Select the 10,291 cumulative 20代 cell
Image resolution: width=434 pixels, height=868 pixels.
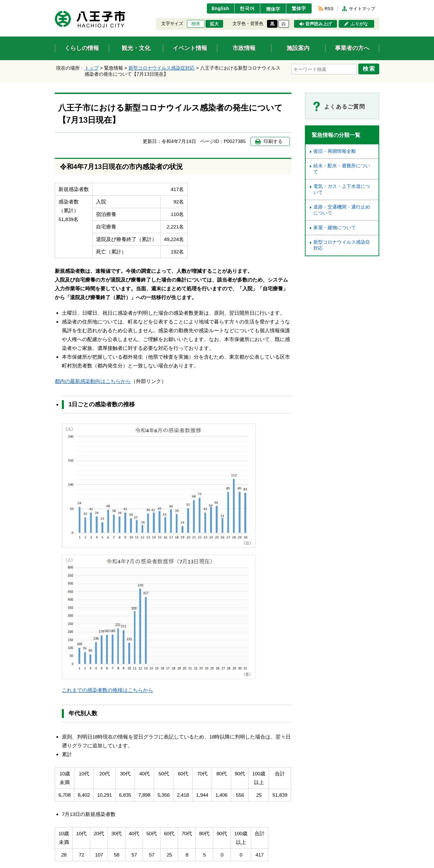click(104, 795)
